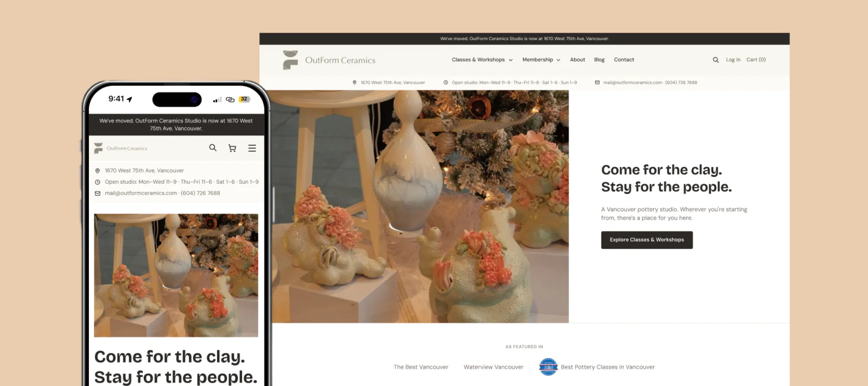The height and width of the screenshot is (386, 868).
Task: Tap the hotspot link icon in phone status bar
Action: click(230, 100)
